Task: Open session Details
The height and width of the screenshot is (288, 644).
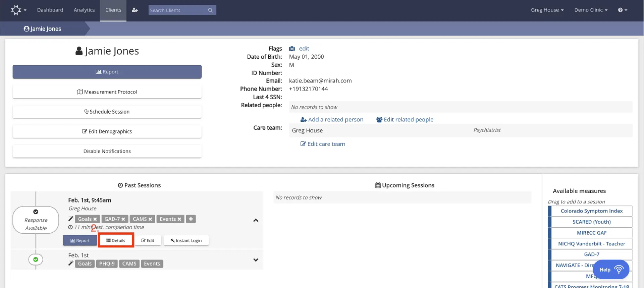Action: tap(116, 240)
